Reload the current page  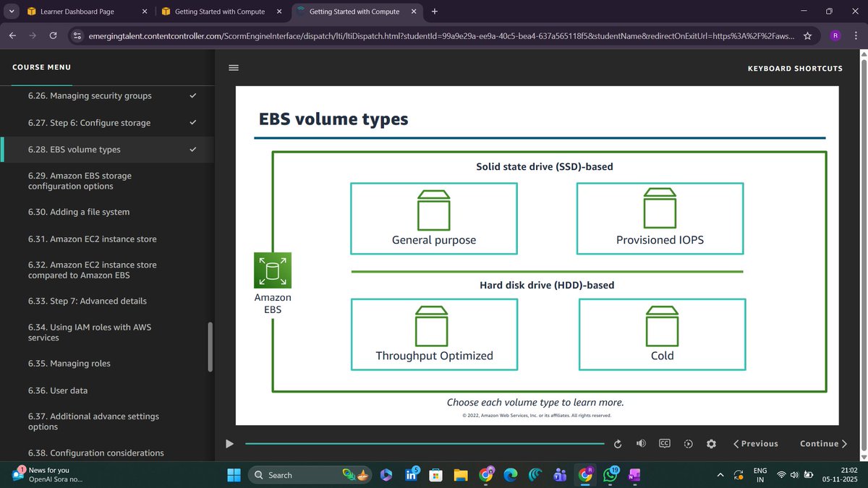tap(53, 35)
